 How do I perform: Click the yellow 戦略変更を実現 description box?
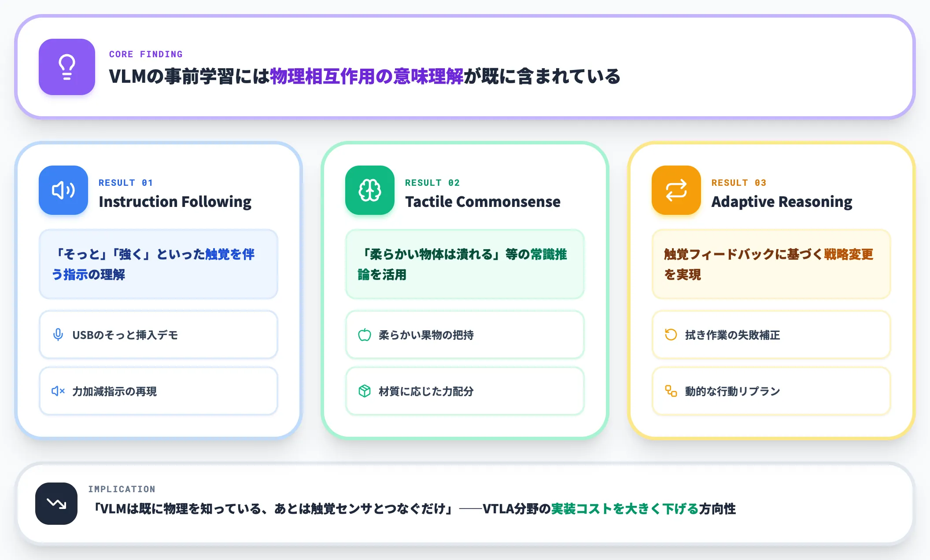point(771,264)
